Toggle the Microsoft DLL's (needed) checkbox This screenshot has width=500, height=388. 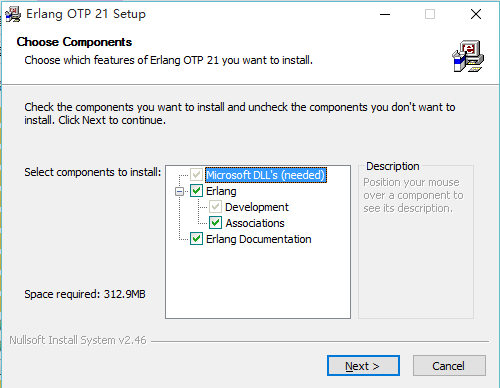tap(196, 175)
